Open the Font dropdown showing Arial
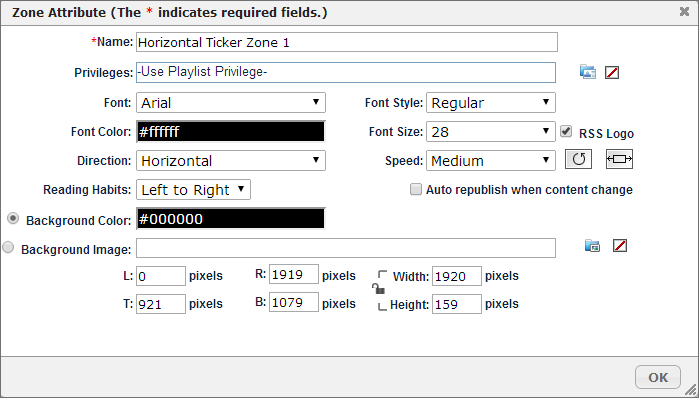Screen dimensions: 699x398 231,103
